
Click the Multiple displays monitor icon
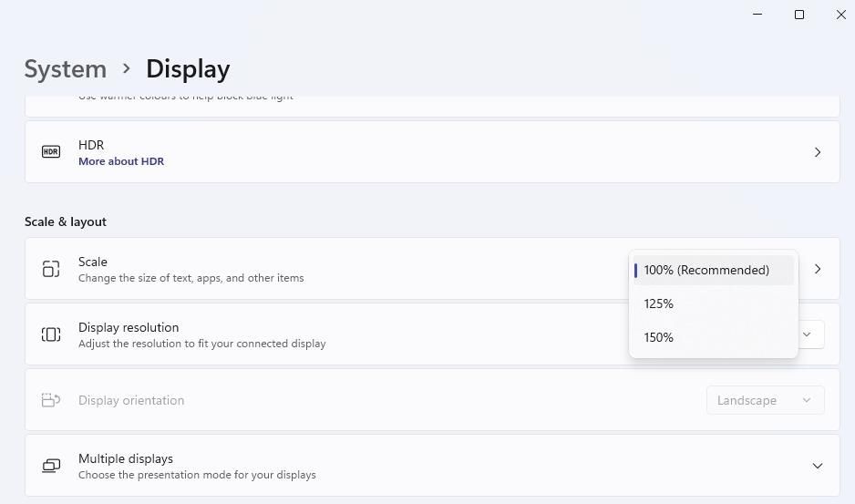point(51,466)
